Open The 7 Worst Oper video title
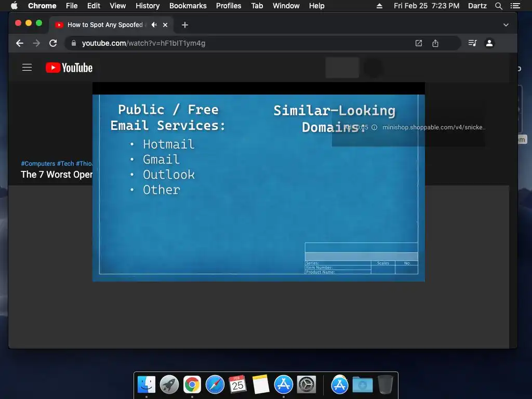This screenshot has width=532, height=399. (57, 175)
